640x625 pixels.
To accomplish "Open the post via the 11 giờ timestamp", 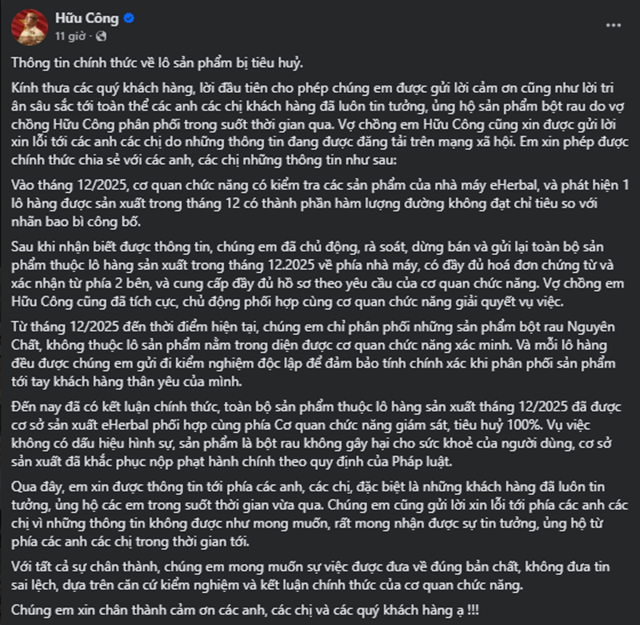I will coord(70,36).
